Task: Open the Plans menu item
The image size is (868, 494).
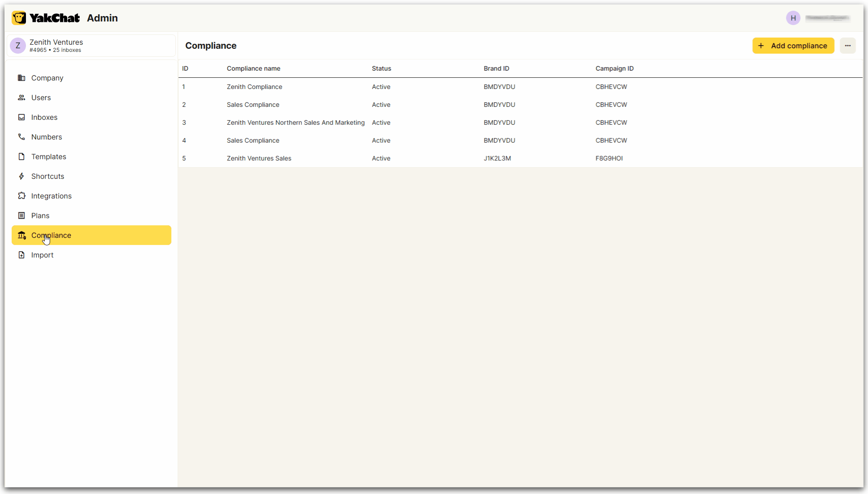Action: 40,215
